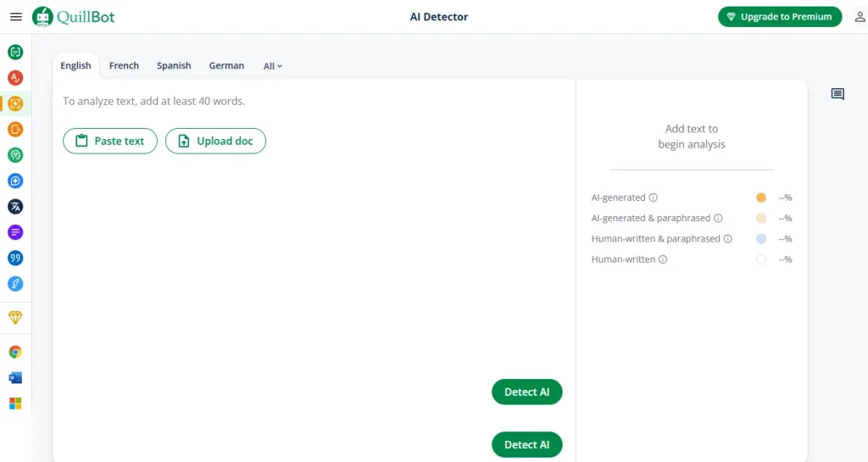Click the Upload doc button

215,142
